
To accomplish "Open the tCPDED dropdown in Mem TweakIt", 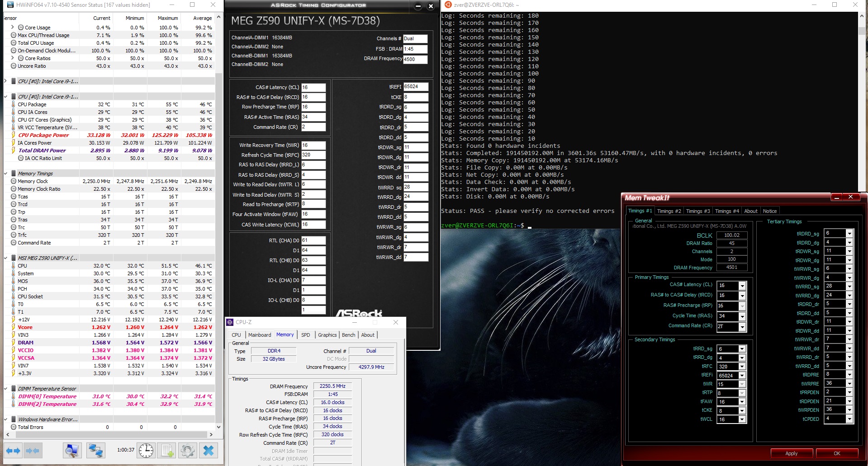I will pyautogui.click(x=849, y=419).
